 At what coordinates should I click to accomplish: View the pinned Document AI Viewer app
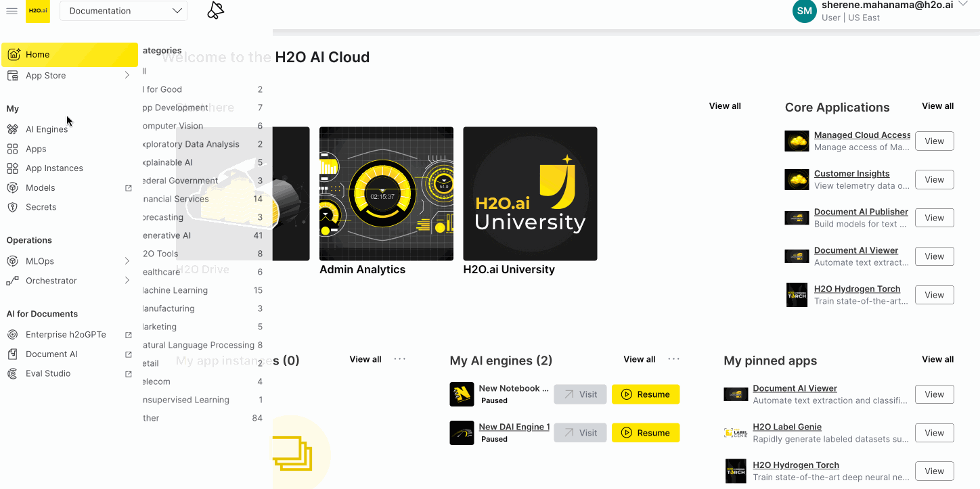point(935,394)
